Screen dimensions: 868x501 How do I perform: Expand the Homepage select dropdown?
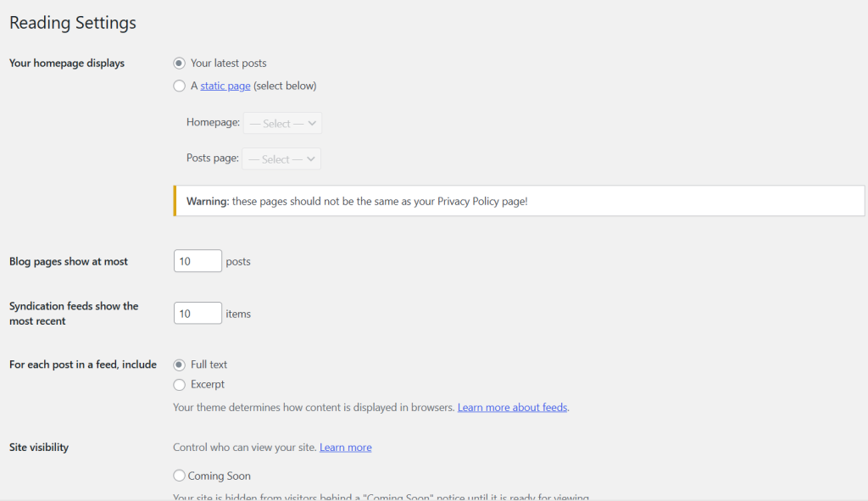(x=282, y=123)
